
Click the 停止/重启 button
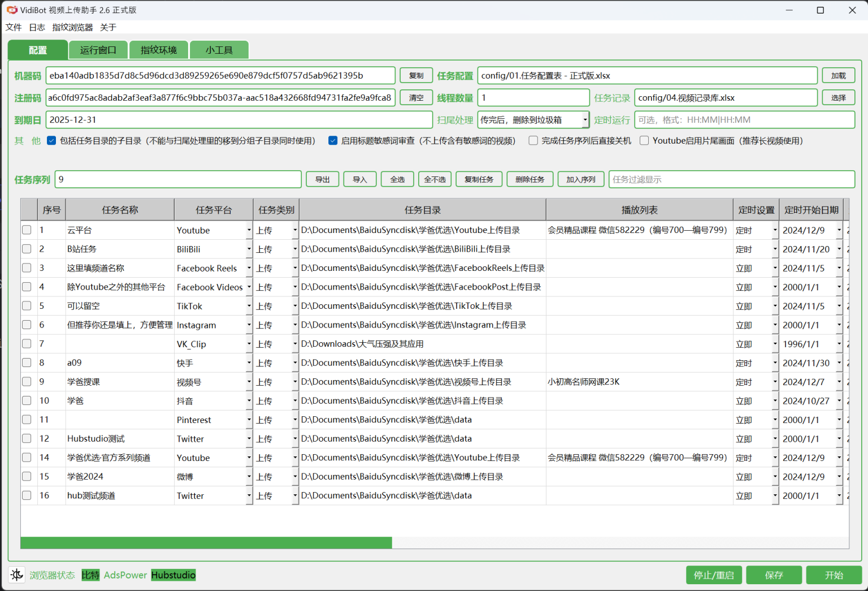coord(714,575)
